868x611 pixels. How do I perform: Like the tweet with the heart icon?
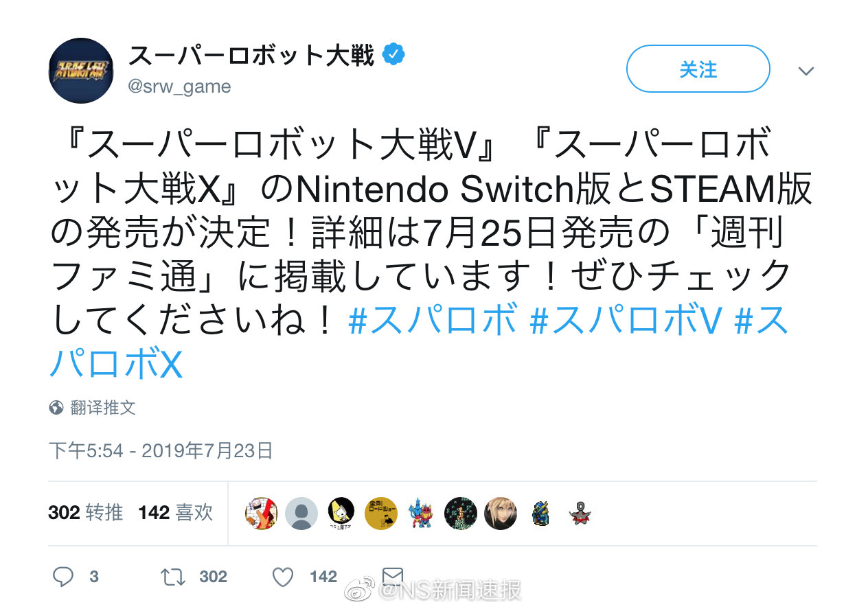(283, 577)
